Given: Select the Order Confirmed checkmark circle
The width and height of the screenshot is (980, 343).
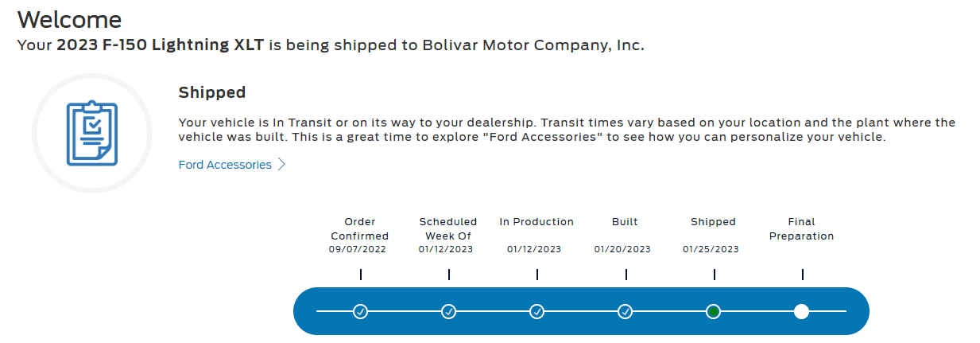Looking at the screenshot, I should pos(360,311).
